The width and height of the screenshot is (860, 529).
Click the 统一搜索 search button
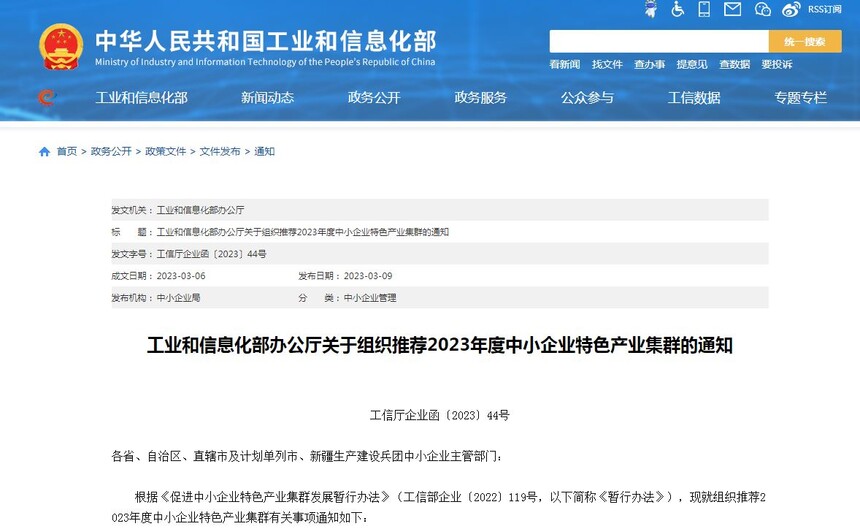(805, 42)
